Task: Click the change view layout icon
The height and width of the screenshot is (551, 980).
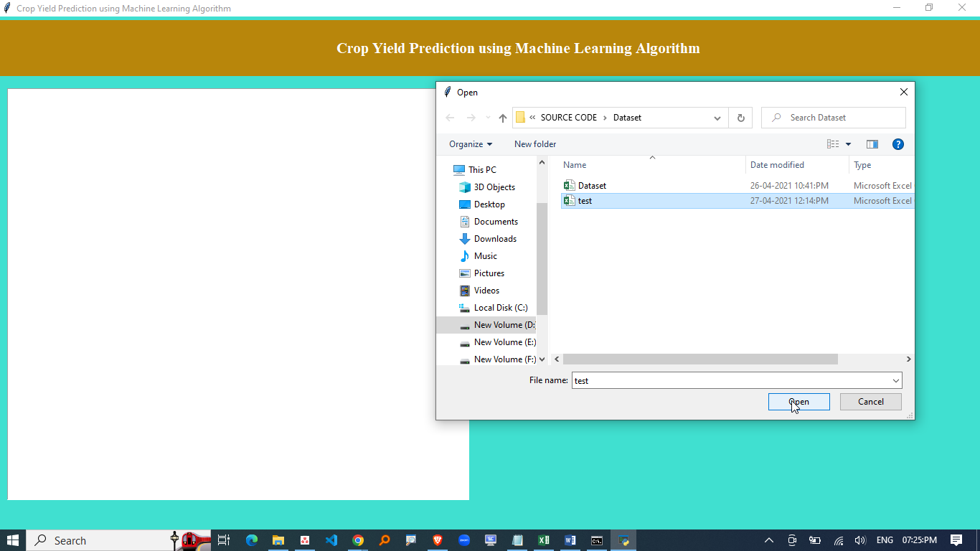Action: pos(833,144)
